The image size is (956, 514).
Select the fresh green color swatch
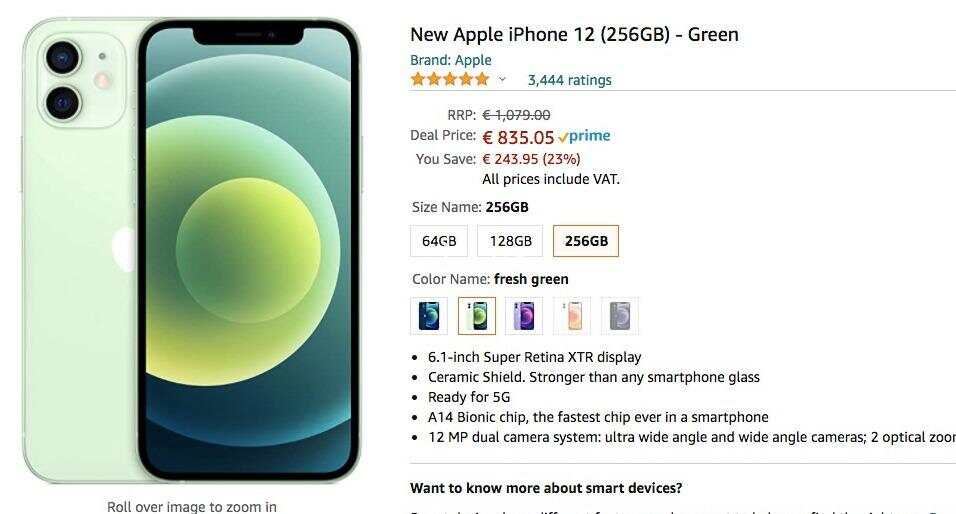(x=477, y=316)
